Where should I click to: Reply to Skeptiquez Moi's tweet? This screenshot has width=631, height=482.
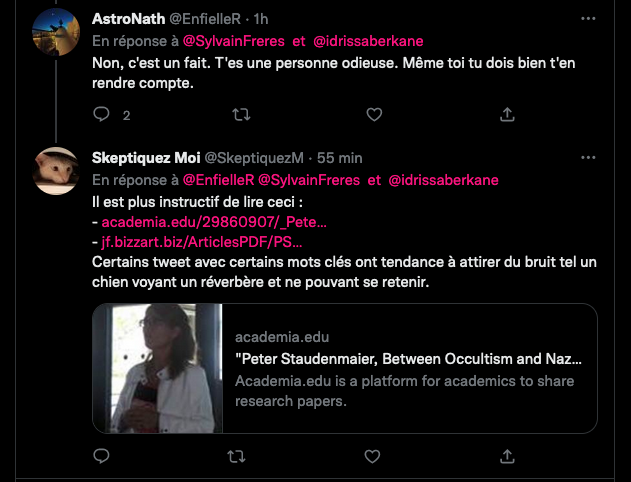coord(101,456)
